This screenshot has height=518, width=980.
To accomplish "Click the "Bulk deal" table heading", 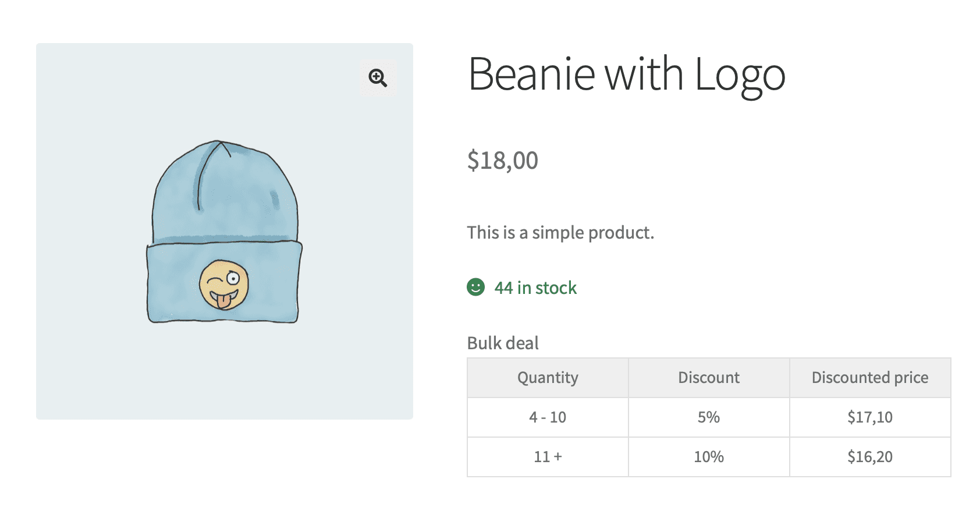I will tap(503, 343).
